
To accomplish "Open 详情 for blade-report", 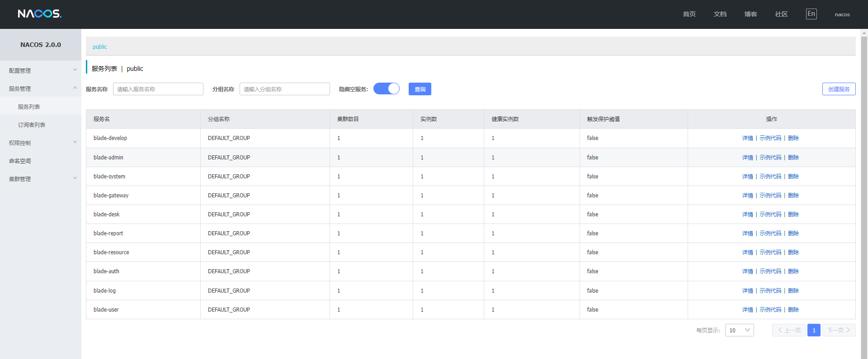I will [748, 233].
